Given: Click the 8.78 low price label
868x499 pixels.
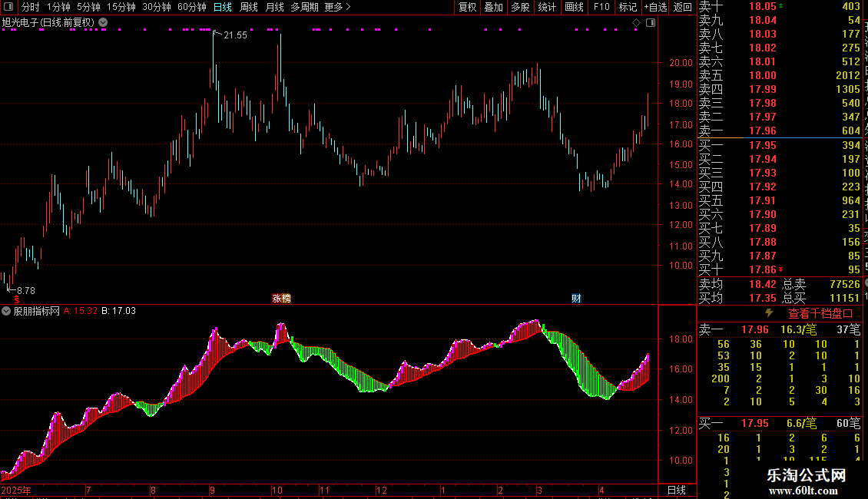Looking at the screenshot, I should click(25, 290).
